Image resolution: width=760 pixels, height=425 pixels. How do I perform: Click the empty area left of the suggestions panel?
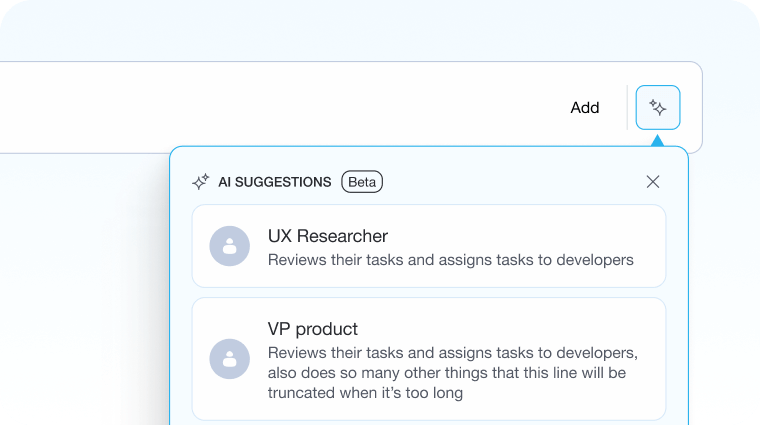80,300
